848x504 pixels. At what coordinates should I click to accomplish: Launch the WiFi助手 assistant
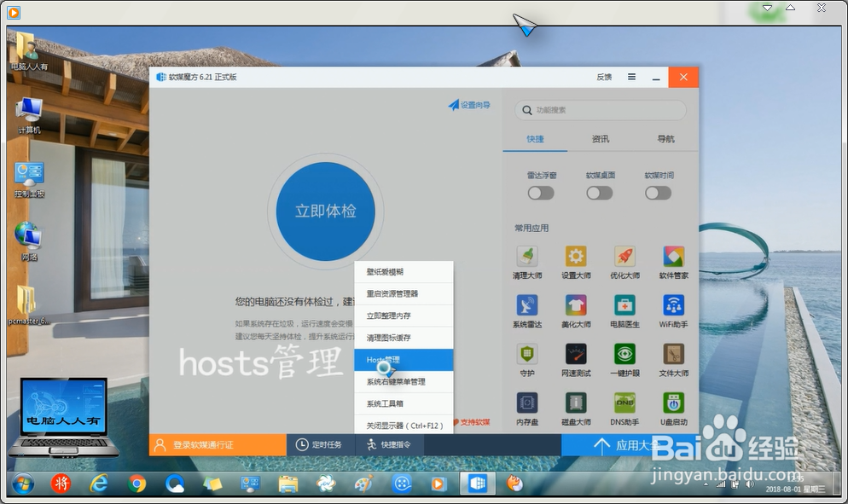coord(673,311)
